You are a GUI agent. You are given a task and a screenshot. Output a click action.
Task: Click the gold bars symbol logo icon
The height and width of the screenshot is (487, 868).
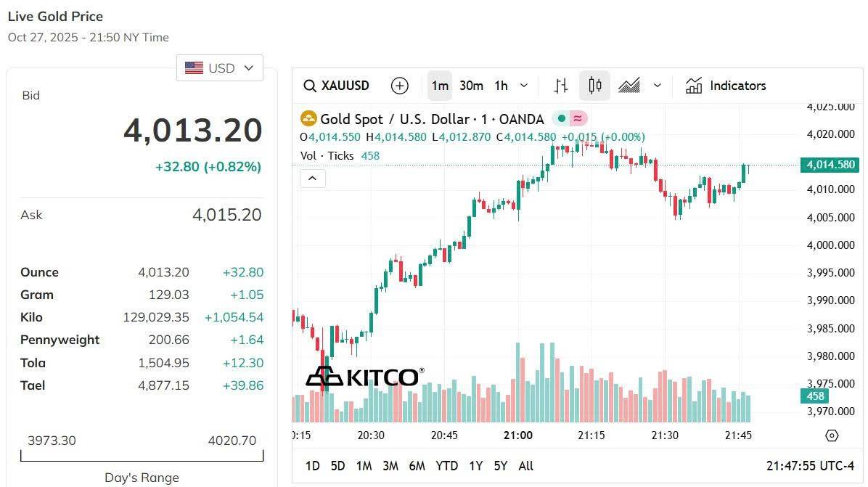coord(309,119)
